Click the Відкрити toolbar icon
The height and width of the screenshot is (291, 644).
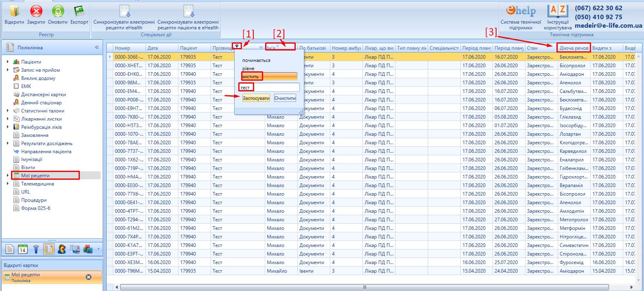pyautogui.click(x=14, y=11)
